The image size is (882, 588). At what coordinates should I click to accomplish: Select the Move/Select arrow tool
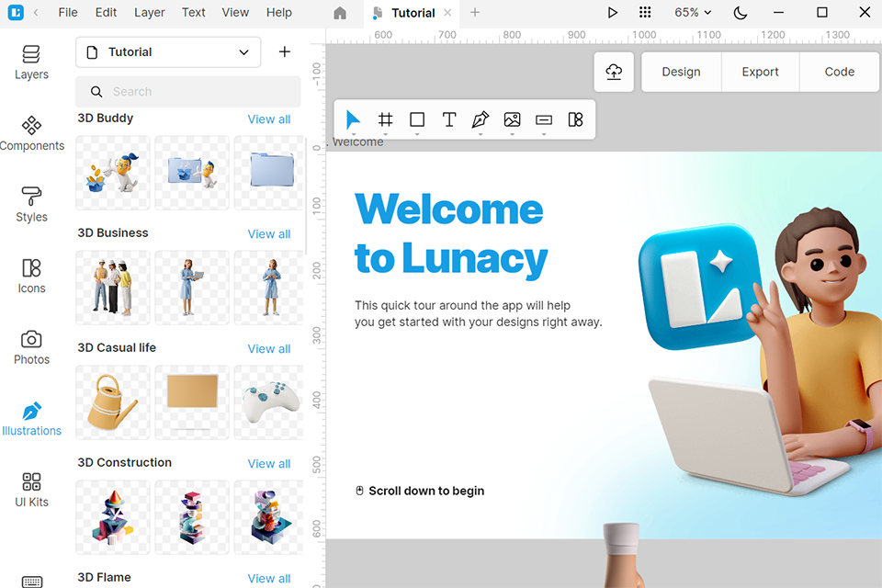[353, 119]
